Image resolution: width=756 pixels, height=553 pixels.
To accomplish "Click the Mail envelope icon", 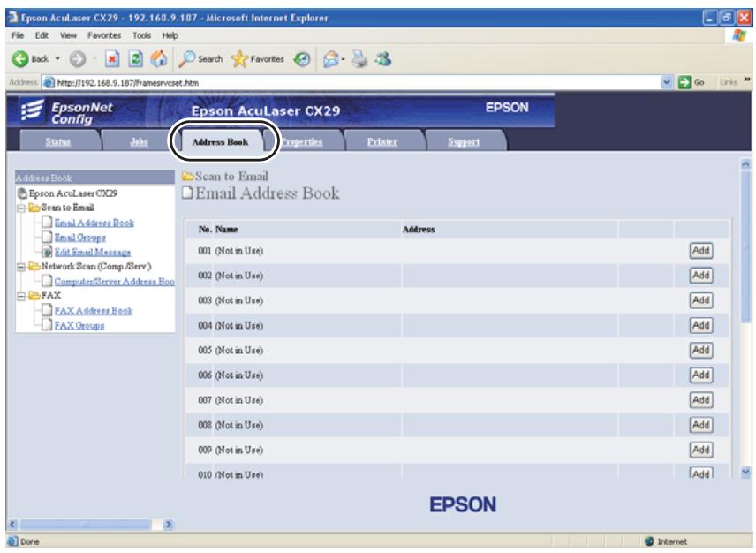I will pyautogui.click(x=330, y=59).
